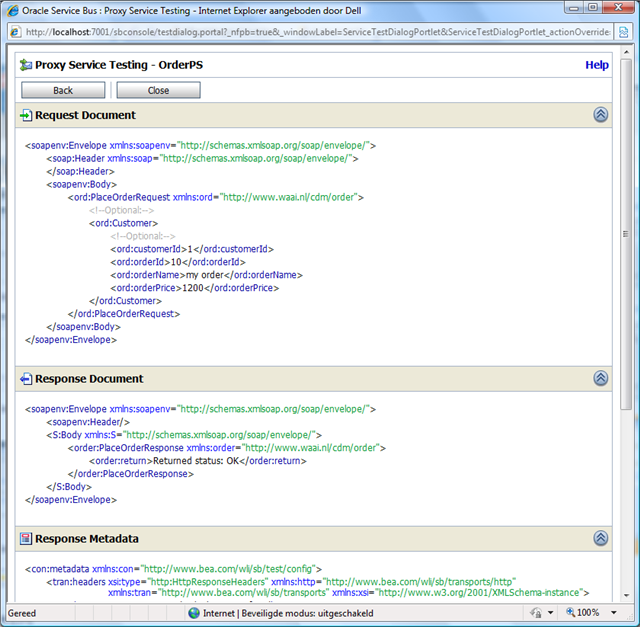Click the Request Document heading text
640x627 pixels.
[x=85, y=115]
